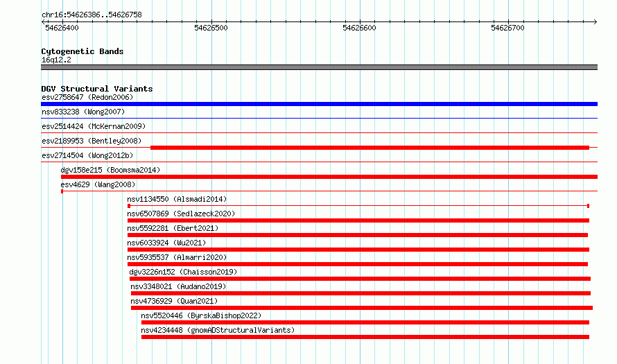Click ruler position 54626600
The height and width of the screenshot is (364, 617).
(359, 28)
